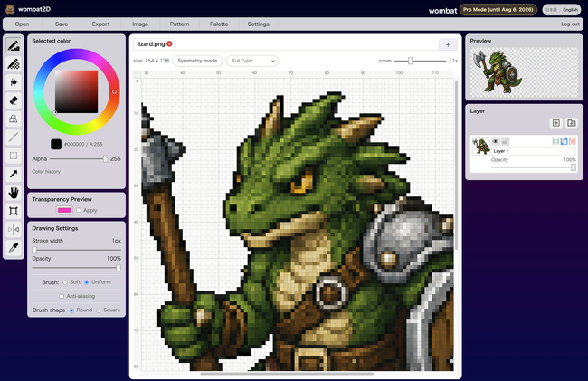Click the pink transparency preview color swatch
Screen dimensions: 588x381
pos(64,210)
